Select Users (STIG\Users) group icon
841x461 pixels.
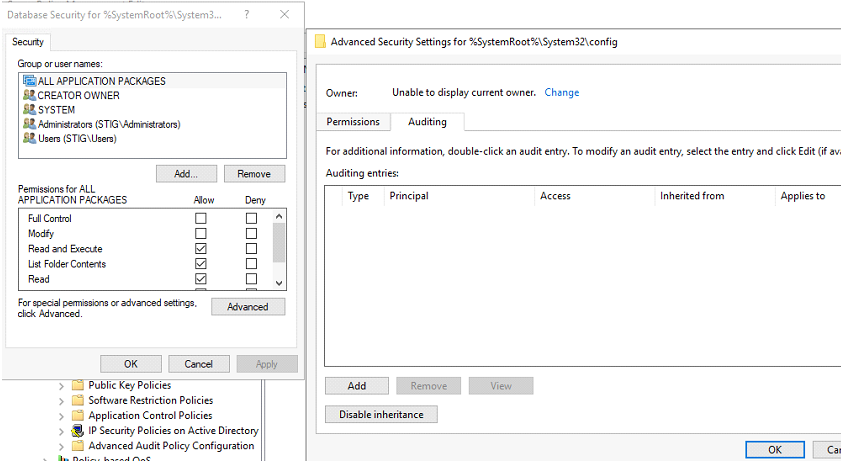pos(29,139)
